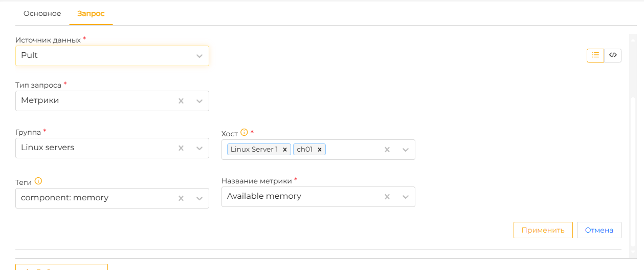The height and width of the screenshot is (270, 644).
Task: Clear the Название метрики value
Action: pos(387,197)
